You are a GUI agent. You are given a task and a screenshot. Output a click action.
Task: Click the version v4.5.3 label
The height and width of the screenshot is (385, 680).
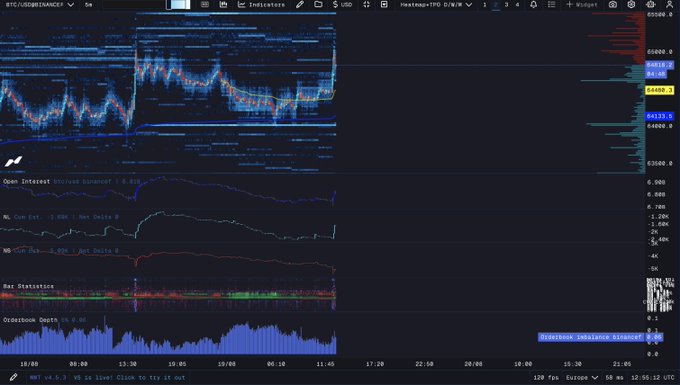coord(48,378)
